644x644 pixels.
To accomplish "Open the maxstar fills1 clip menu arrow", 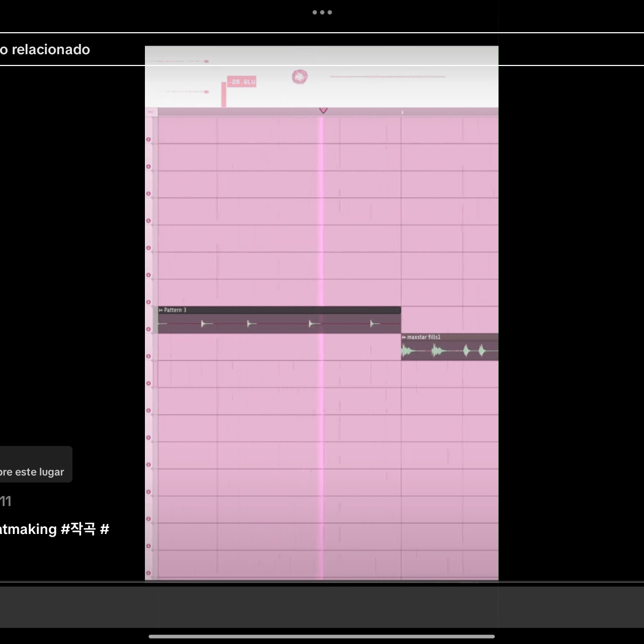I will [404, 337].
